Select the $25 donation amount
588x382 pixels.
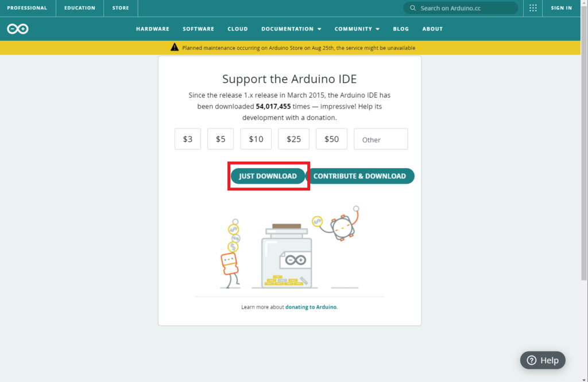(293, 139)
